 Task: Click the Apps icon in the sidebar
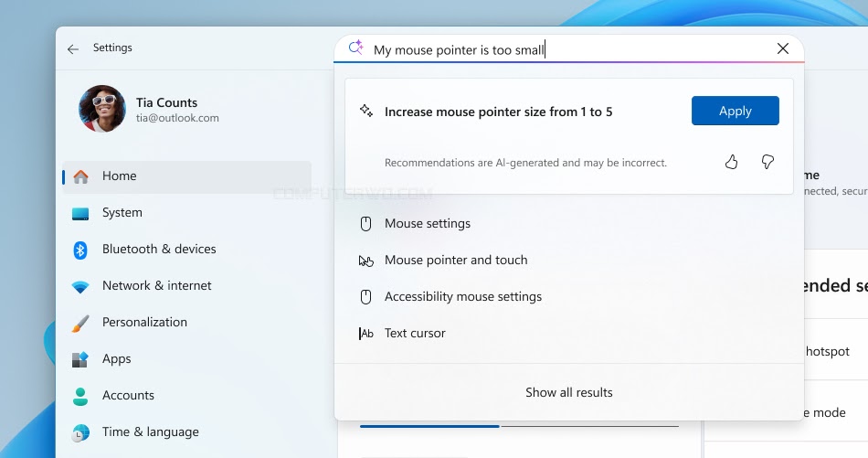click(80, 360)
